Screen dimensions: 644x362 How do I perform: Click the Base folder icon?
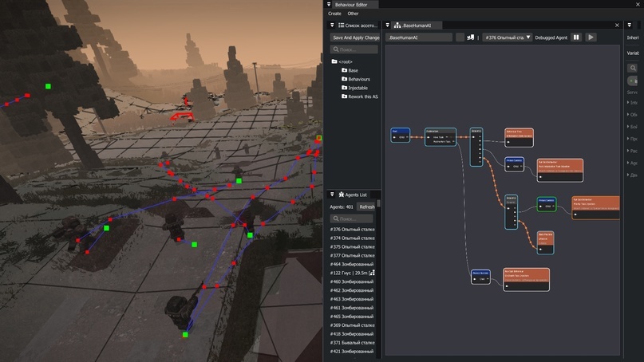(x=344, y=70)
